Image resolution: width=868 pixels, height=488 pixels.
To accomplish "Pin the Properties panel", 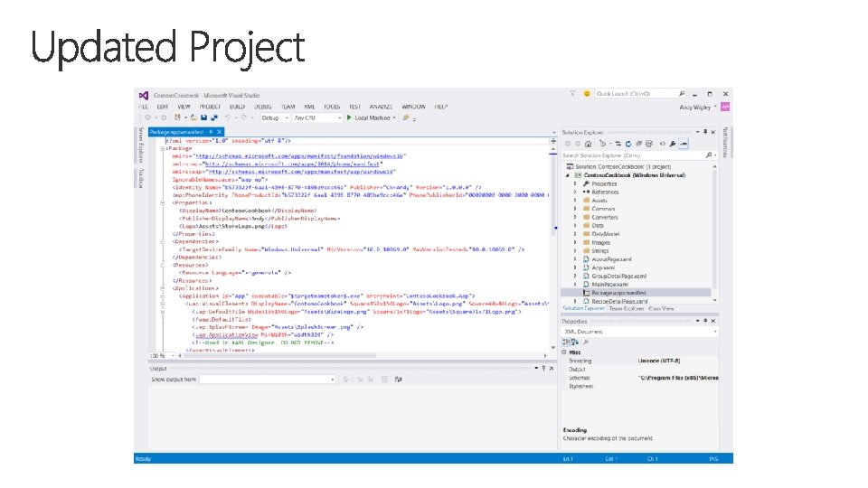I will pyautogui.click(x=705, y=321).
